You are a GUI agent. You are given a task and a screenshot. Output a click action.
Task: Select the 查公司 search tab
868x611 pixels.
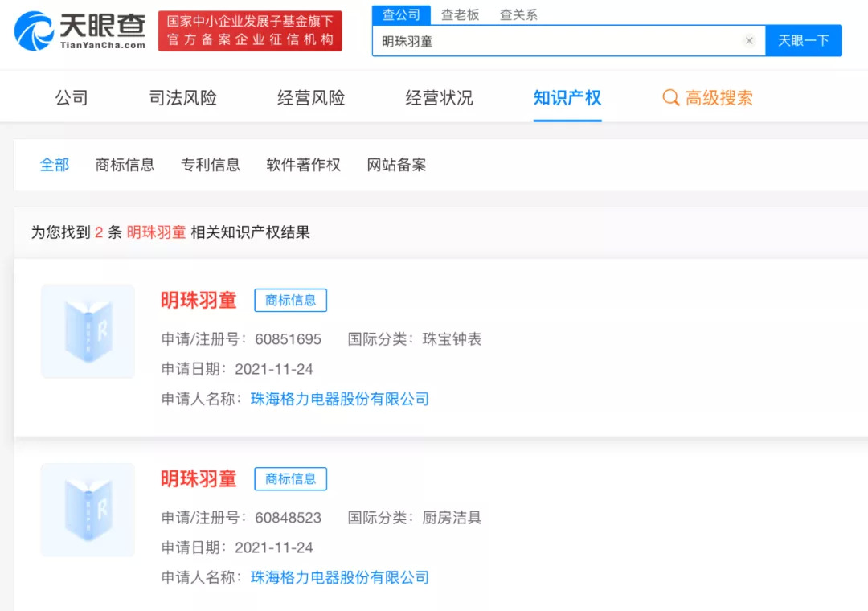pyautogui.click(x=401, y=14)
